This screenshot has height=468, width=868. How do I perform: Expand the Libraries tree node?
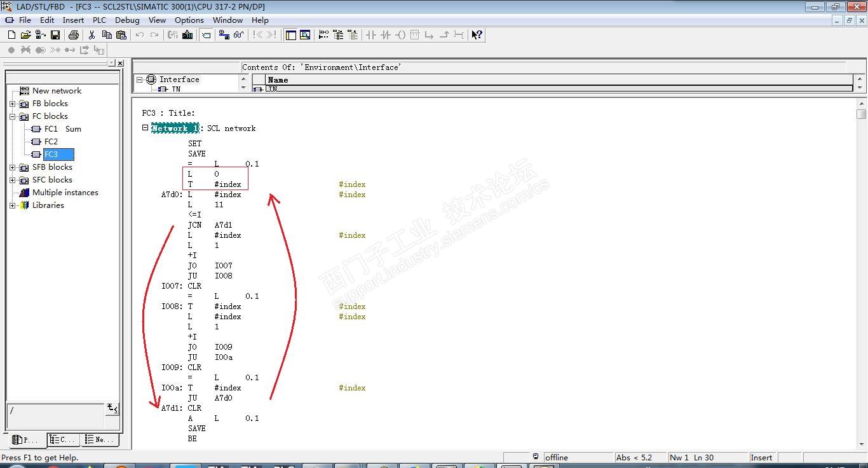[x=12, y=205]
